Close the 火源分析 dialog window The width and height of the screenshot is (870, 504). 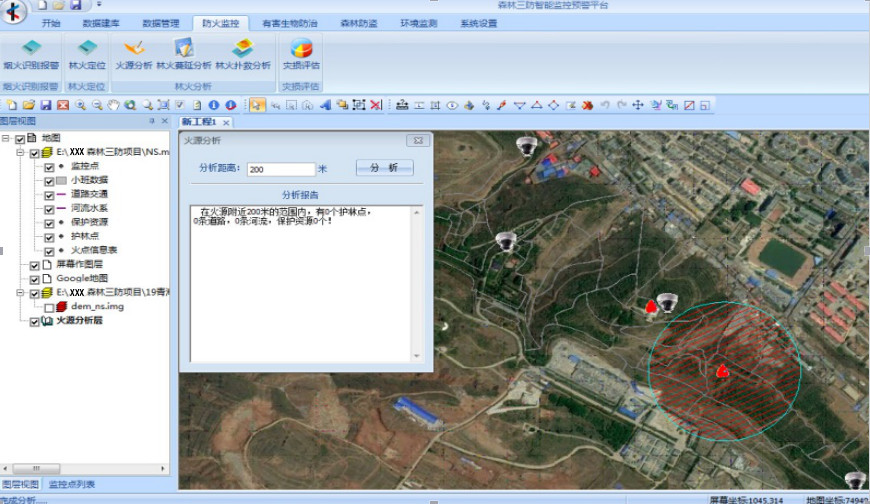(x=420, y=141)
